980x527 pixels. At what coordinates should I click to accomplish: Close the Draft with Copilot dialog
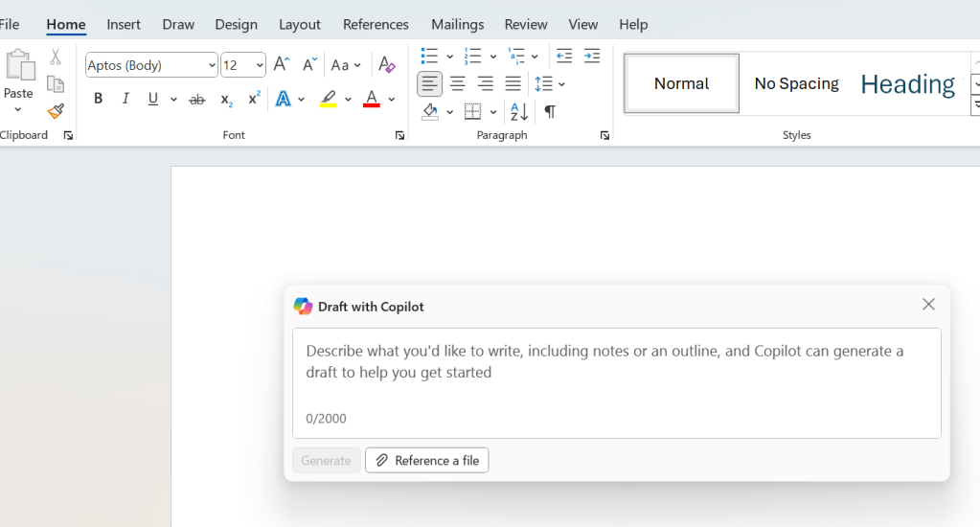pos(929,305)
